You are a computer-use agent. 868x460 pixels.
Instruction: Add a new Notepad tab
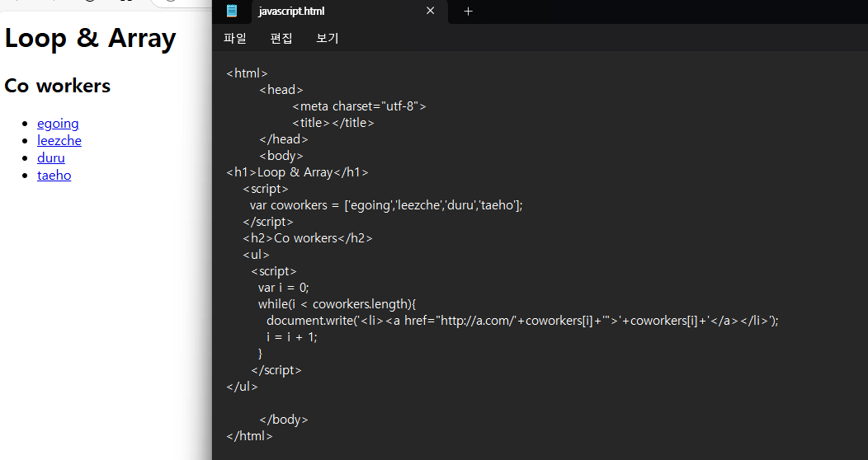pos(468,11)
